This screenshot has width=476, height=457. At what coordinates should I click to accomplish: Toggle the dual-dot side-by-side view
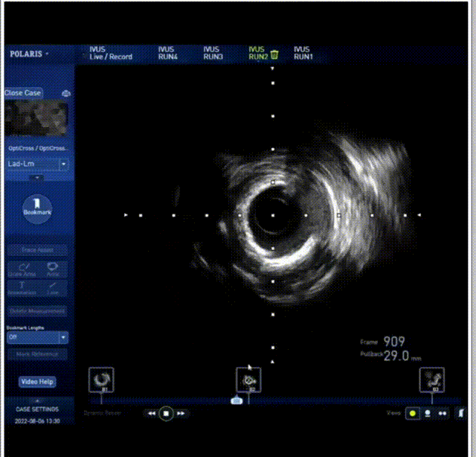pyautogui.click(x=443, y=412)
